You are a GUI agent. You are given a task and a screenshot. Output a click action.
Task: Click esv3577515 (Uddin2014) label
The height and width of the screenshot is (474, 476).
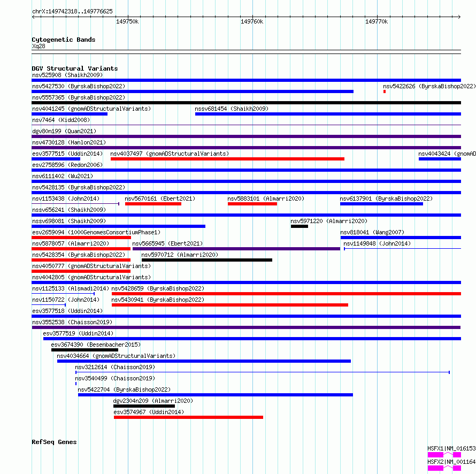[67, 154]
